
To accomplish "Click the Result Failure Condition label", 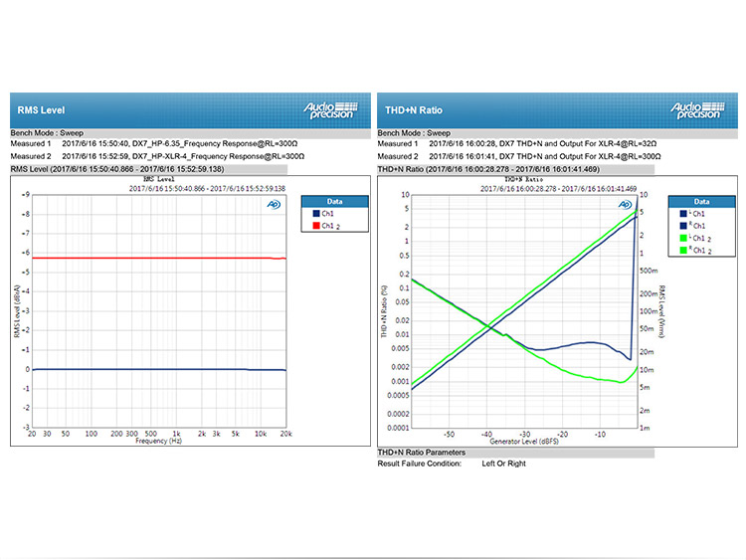I will coord(419,464).
